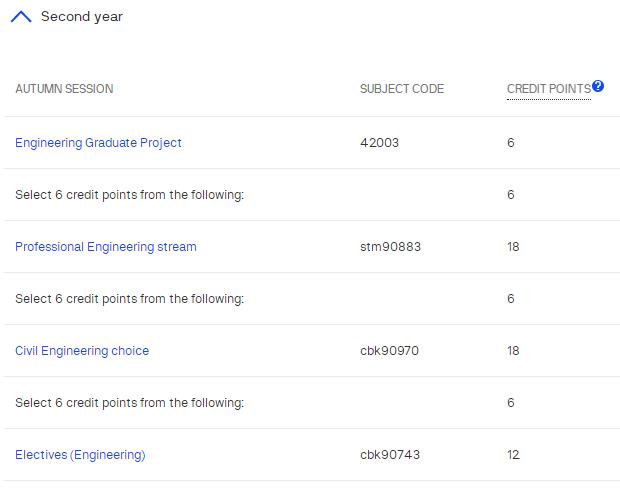Click credit value for Engineering Graduate Project
Screen dimensions: 620x488
coord(511,143)
